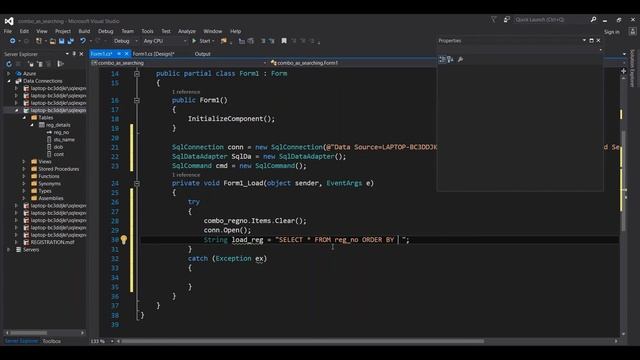Click the Undo arrow icon
This screenshot has height=360, width=640.
click(x=83, y=41)
